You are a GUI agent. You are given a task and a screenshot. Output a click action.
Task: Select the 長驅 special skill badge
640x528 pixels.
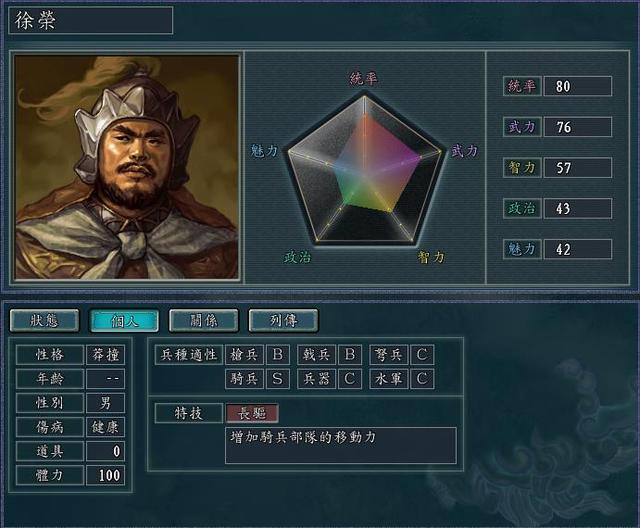tap(252, 413)
